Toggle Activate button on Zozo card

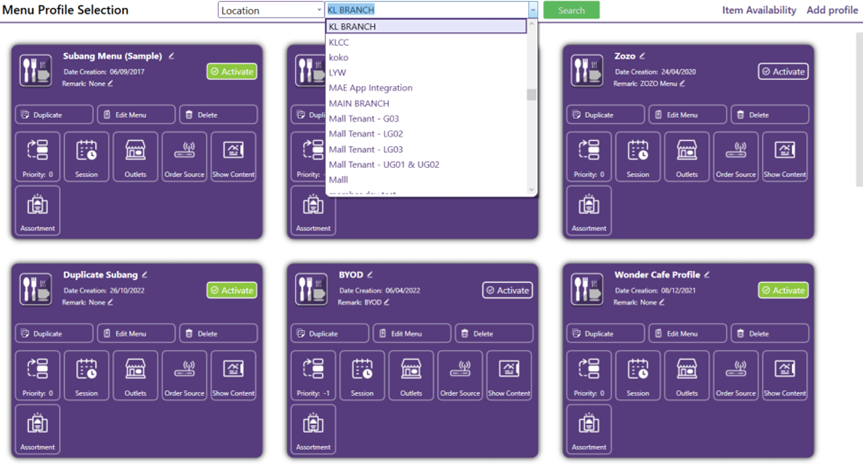click(x=783, y=72)
